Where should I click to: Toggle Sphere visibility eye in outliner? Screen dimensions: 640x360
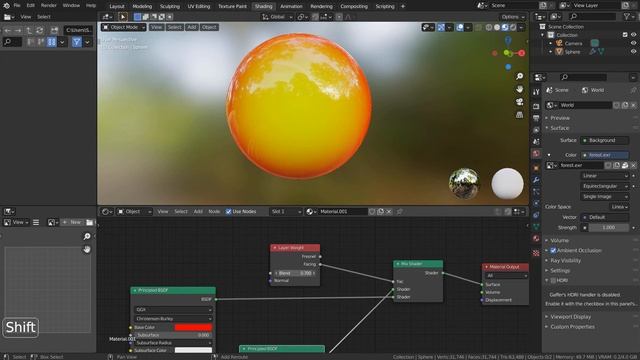(x=633, y=52)
